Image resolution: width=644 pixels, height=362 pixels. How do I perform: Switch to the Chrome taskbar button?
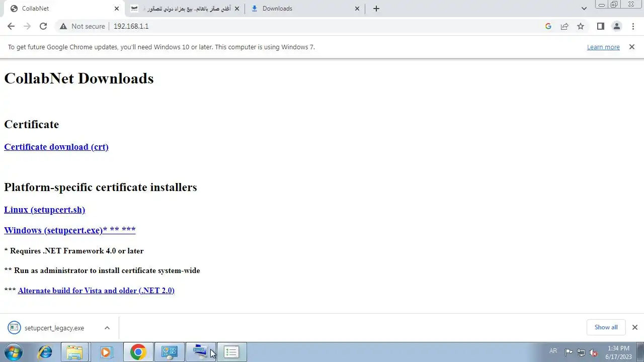pyautogui.click(x=138, y=352)
